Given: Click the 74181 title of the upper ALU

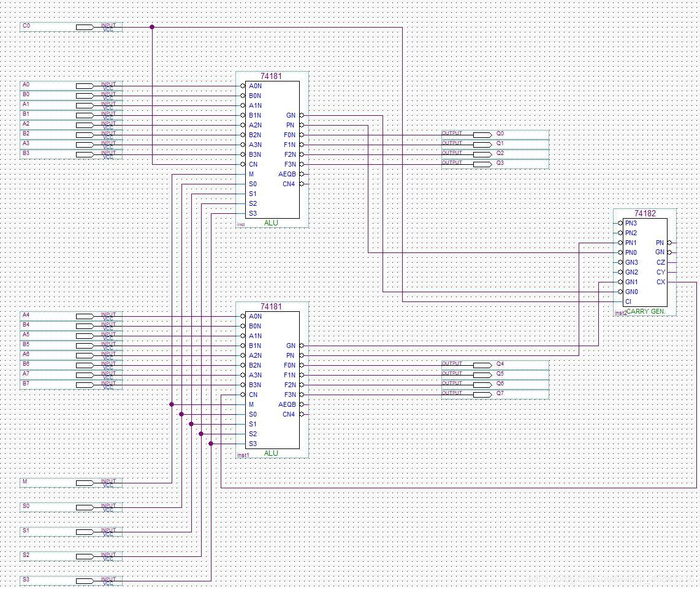Looking at the screenshot, I should (x=271, y=76).
